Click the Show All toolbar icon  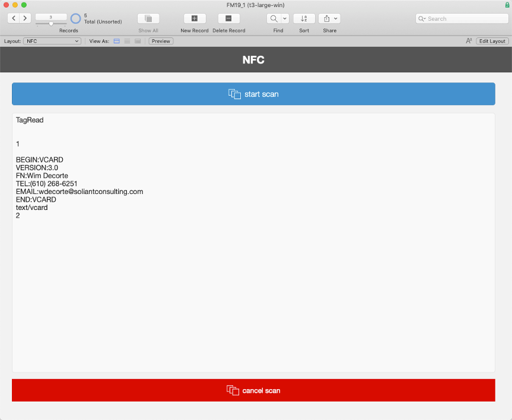coord(148,18)
